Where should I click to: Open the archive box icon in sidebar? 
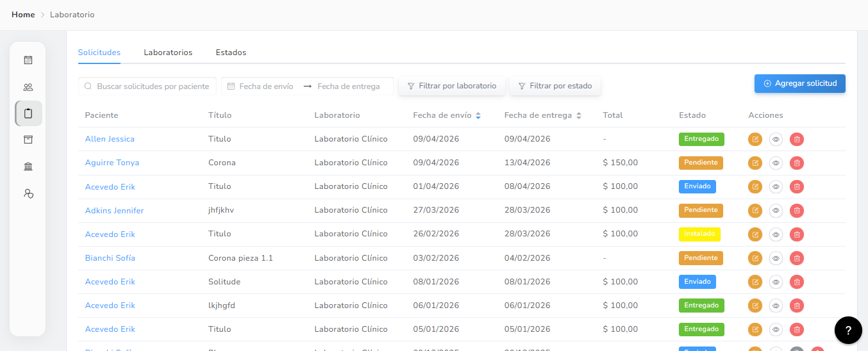coord(28,140)
